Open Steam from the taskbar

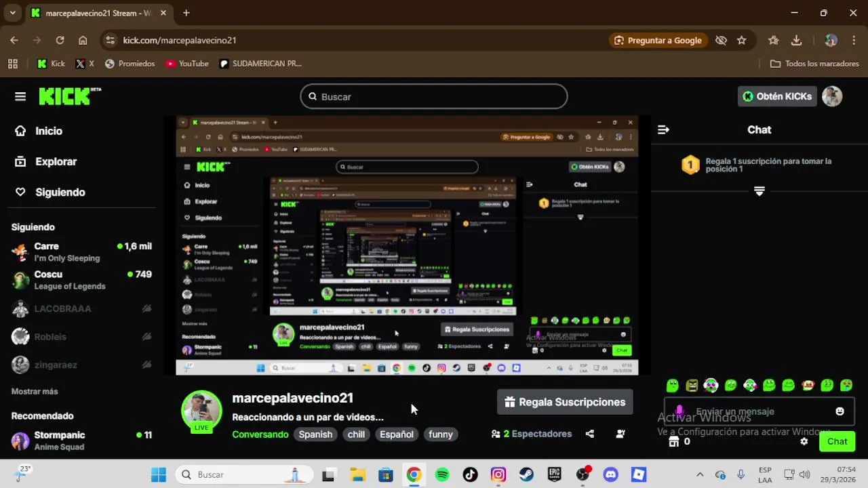(526, 474)
